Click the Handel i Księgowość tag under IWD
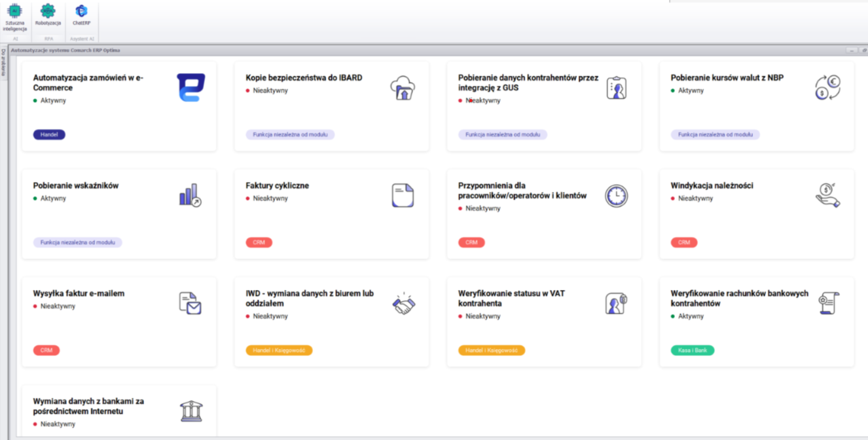The width and height of the screenshot is (868, 440). coord(279,350)
